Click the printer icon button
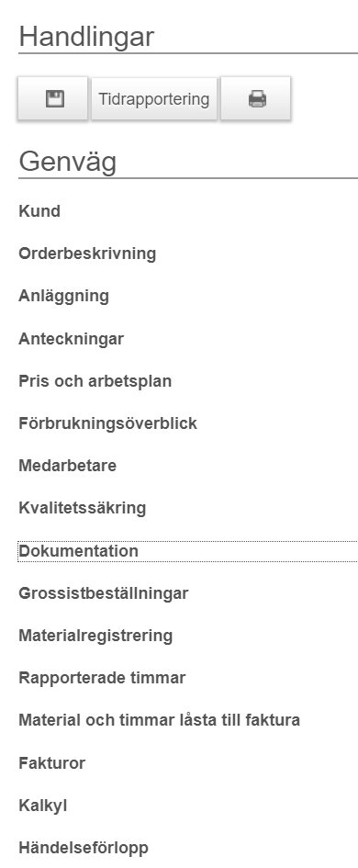 coord(256,98)
